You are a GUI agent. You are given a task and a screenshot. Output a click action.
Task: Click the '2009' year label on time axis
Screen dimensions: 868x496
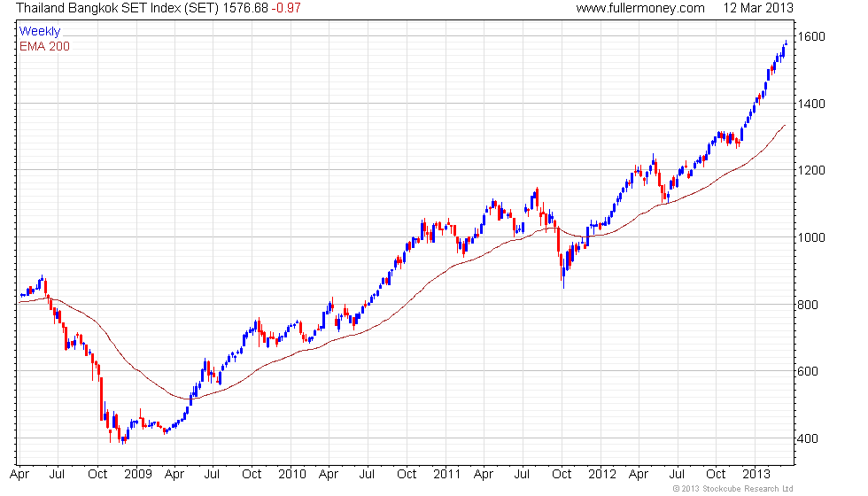click(x=138, y=475)
